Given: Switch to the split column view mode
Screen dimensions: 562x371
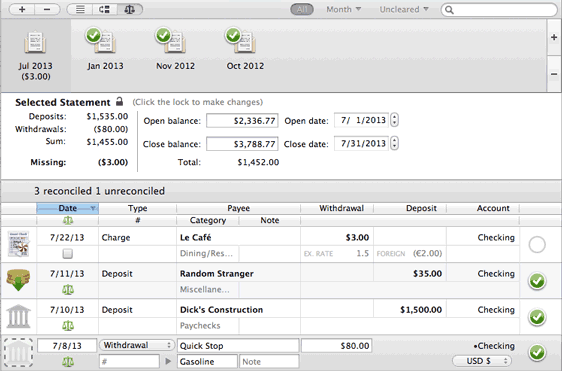Looking at the screenshot, I should tap(104, 9).
